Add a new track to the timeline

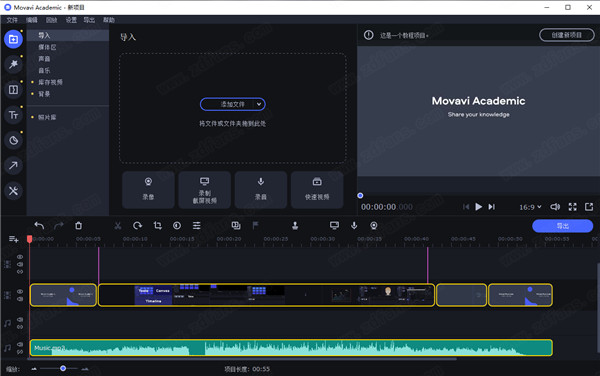(14, 239)
